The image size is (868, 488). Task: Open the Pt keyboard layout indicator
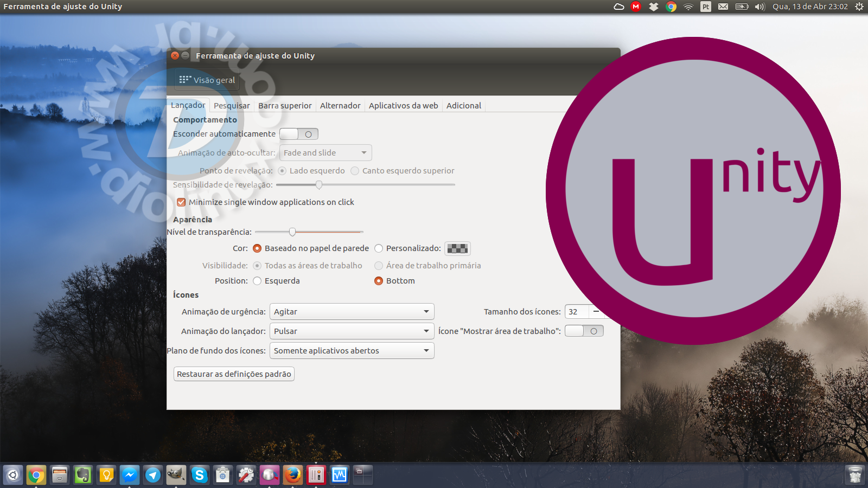pyautogui.click(x=706, y=7)
